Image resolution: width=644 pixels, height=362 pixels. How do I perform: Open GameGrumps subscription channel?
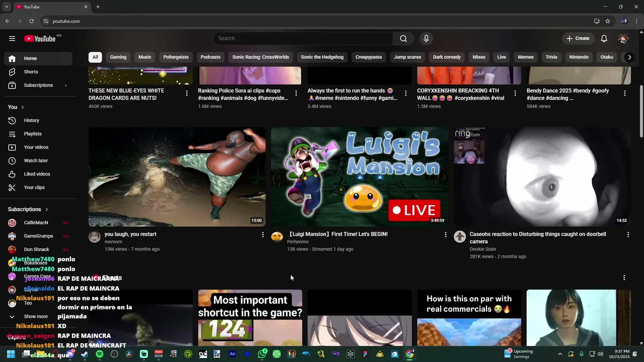[38, 236]
